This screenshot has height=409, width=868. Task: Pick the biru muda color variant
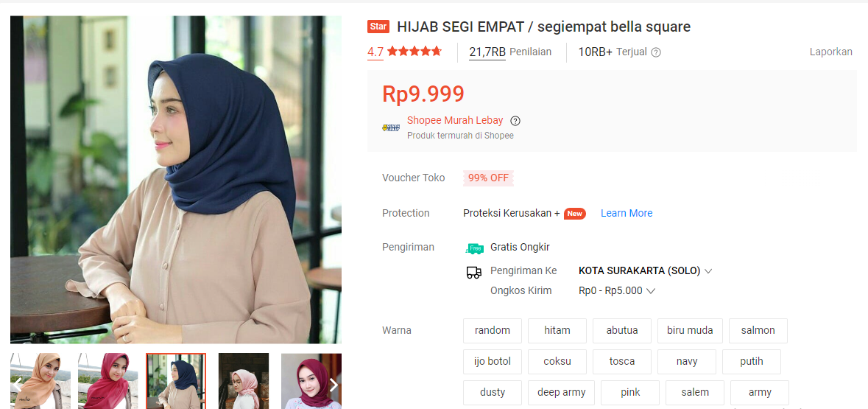click(x=690, y=330)
